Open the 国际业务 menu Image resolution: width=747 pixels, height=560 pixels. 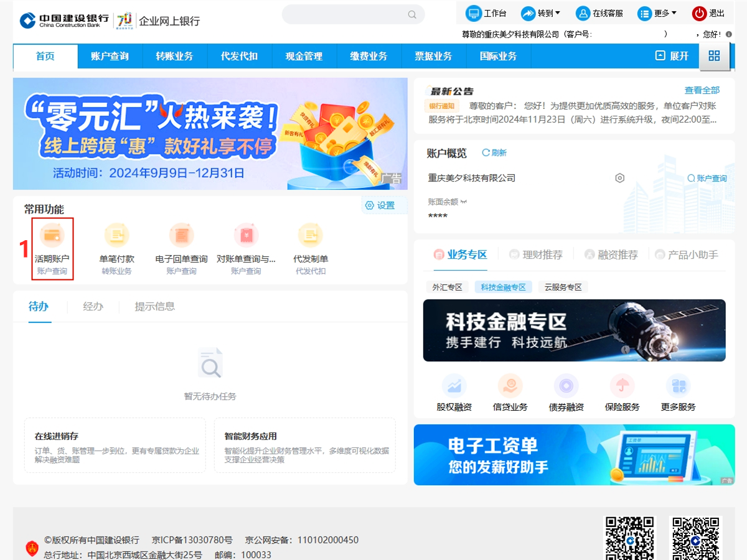point(498,56)
